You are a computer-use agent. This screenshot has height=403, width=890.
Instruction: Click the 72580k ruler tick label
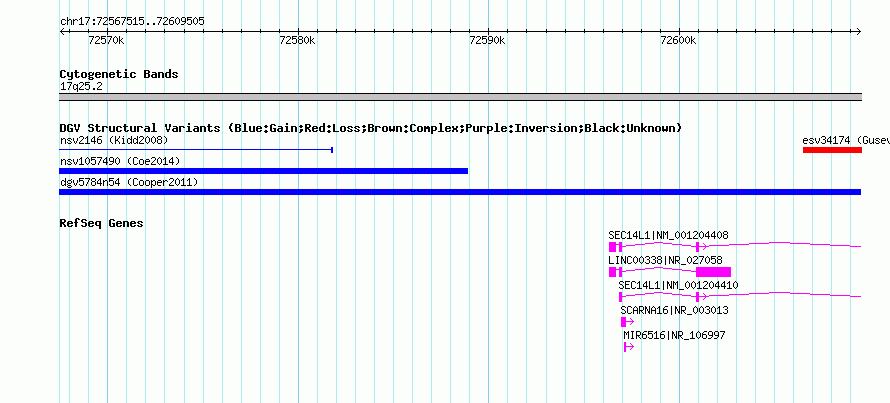pos(297,40)
